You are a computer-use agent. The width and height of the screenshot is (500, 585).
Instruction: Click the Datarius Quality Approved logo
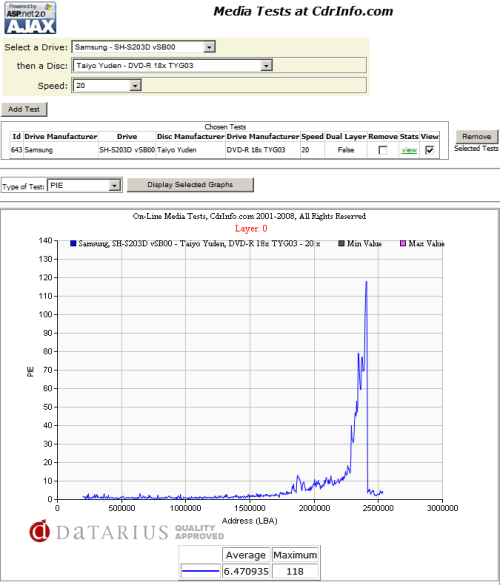[x=127, y=531]
